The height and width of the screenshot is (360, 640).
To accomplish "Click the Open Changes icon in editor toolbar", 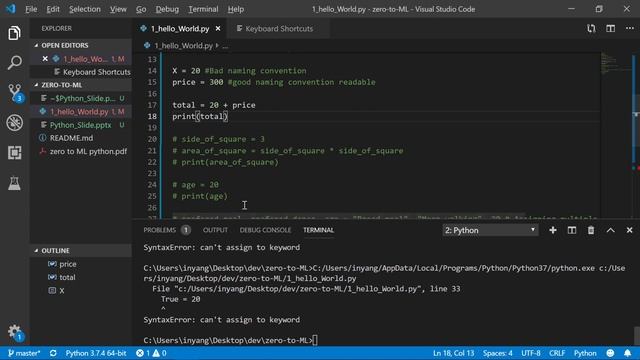I will 591,28.
